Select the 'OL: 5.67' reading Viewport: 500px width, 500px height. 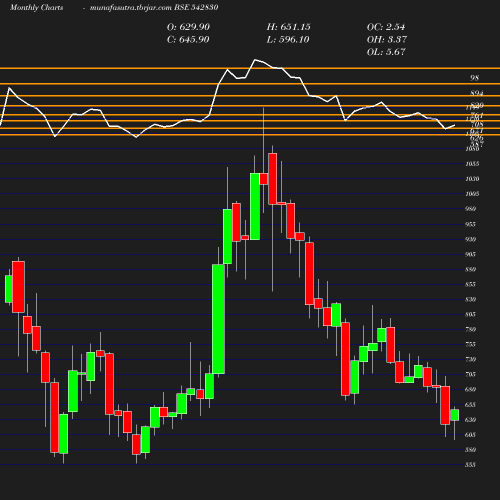[386, 52]
